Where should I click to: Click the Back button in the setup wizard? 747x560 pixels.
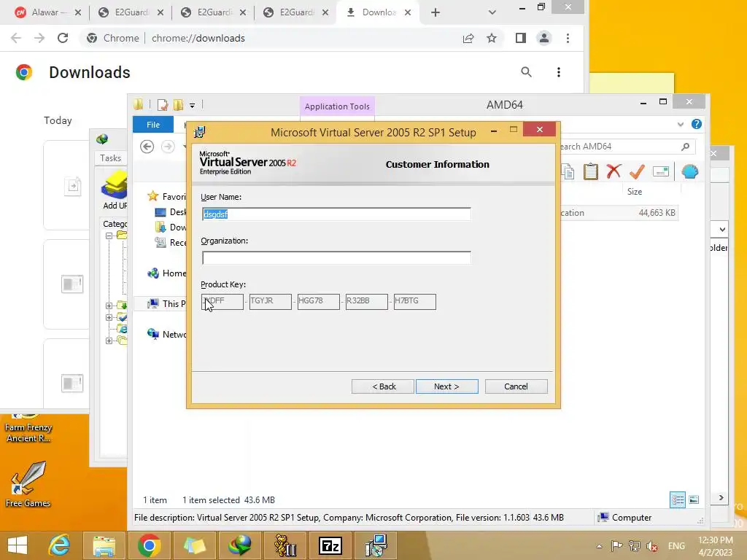[x=383, y=386]
